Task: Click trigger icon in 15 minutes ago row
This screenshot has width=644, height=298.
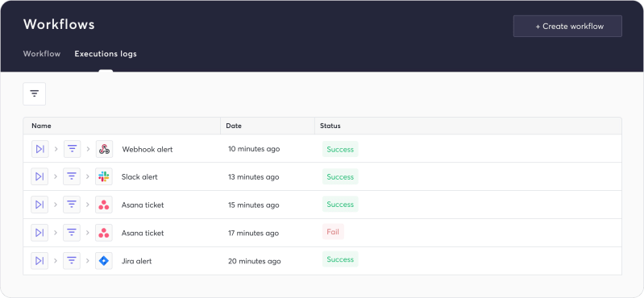Action: click(39, 205)
